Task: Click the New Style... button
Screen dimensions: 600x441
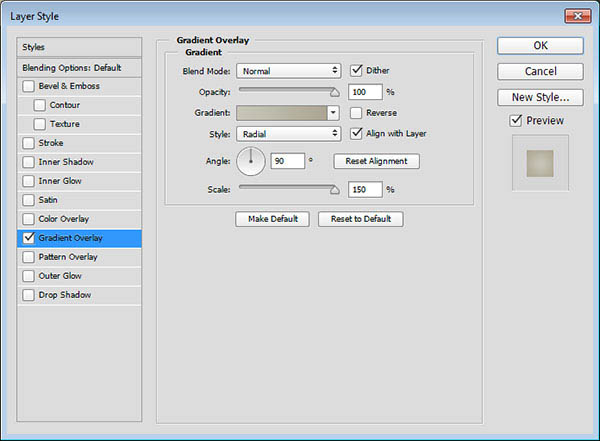Action: [540, 97]
